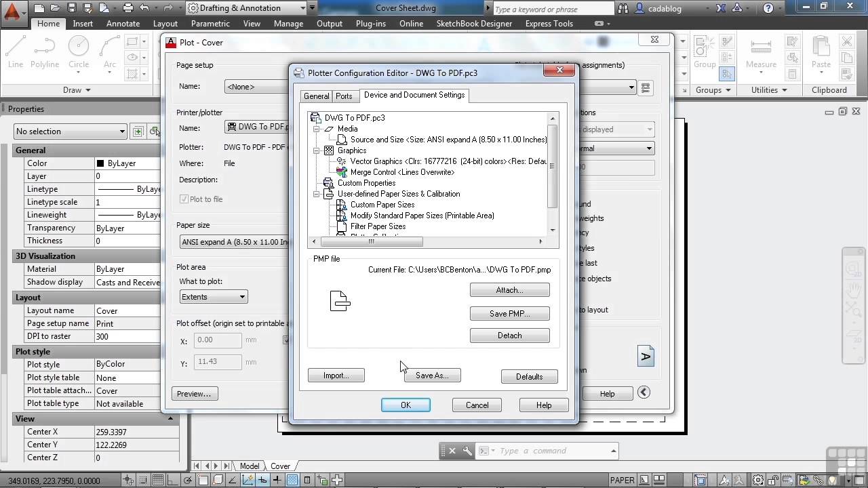868x488 pixels.
Task: Open the Paper size dropdown in Plot dialog
Action: pyautogui.click(x=235, y=242)
